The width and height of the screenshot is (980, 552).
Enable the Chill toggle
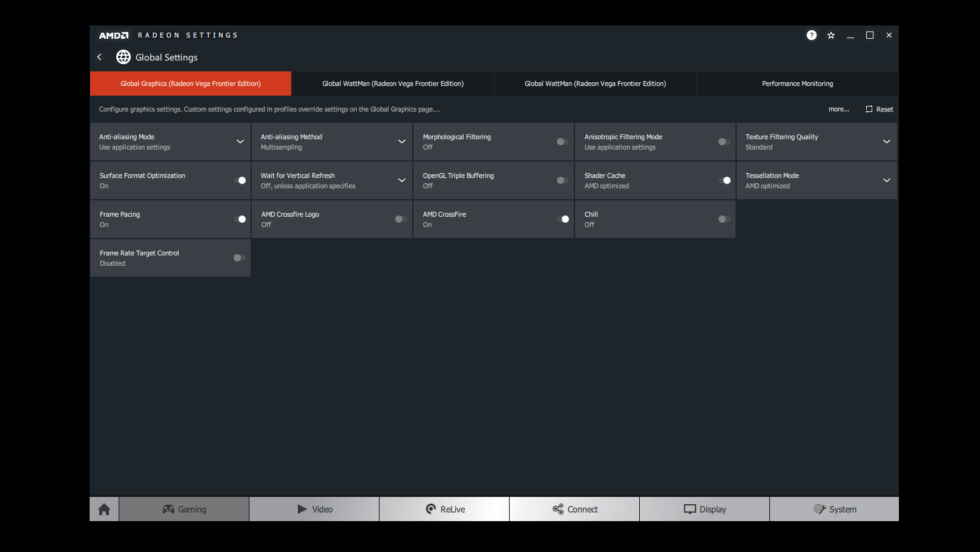tap(724, 219)
